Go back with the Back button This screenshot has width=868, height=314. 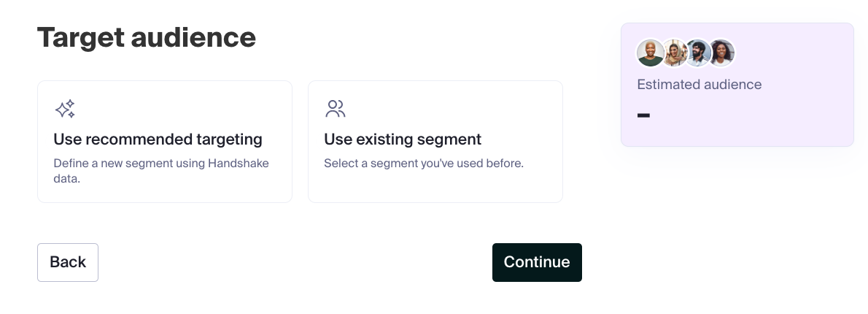coord(68,262)
